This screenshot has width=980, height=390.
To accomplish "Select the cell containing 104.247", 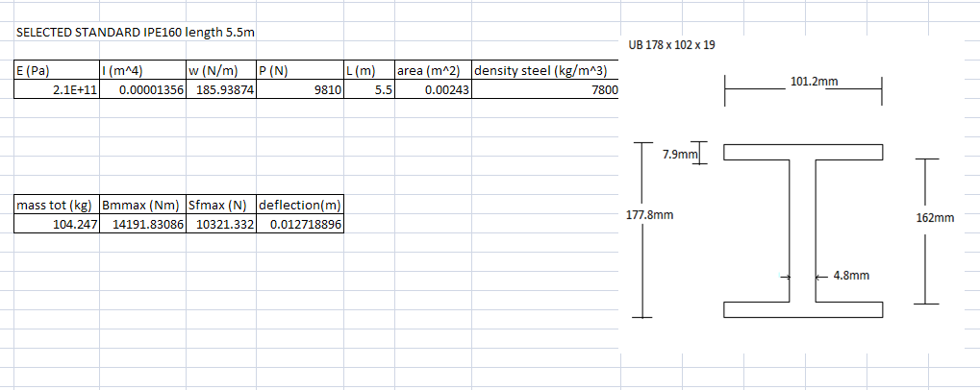I will click(x=57, y=224).
